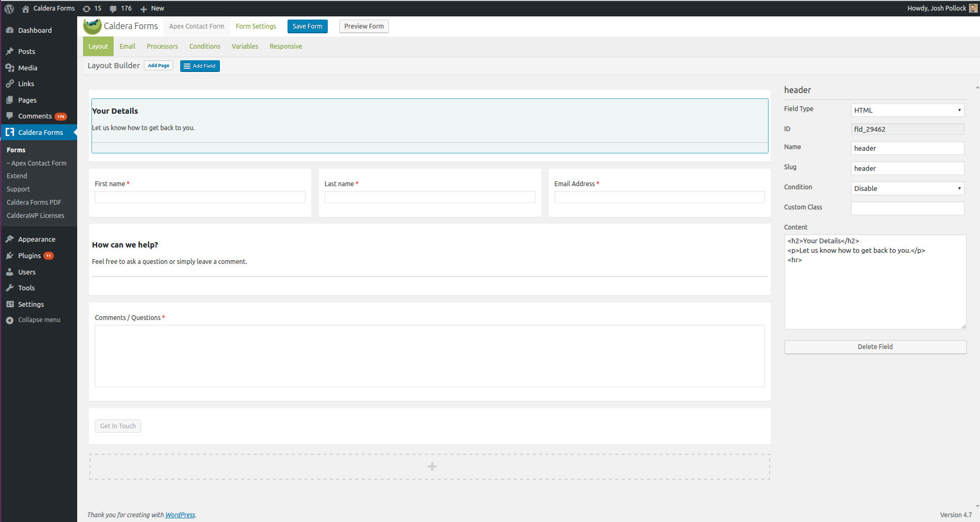Click the Appearance paintbrush icon
980x522 pixels.
point(10,239)
